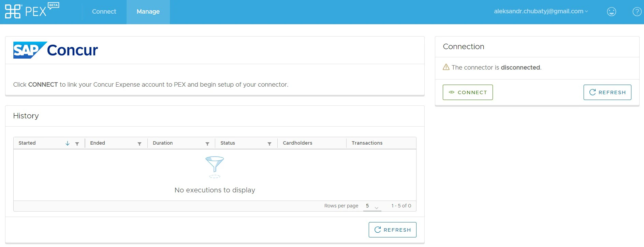Open the help question mark icon

[637, 12]
